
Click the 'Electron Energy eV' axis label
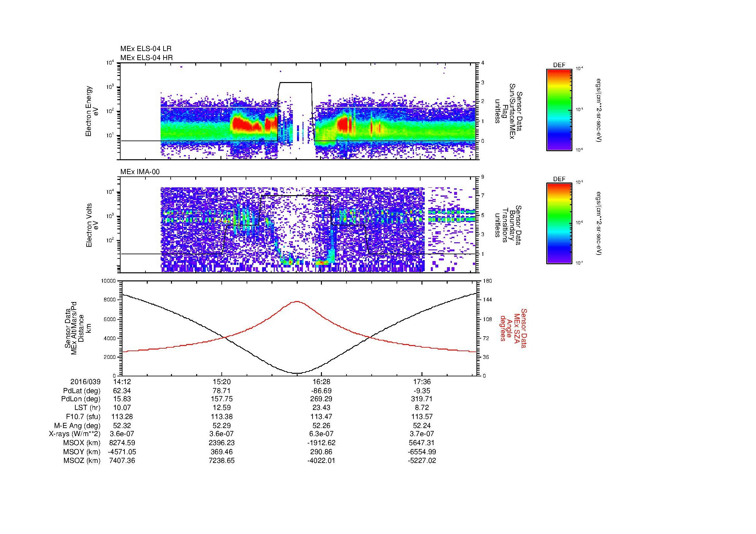click(x=92, y=111)
